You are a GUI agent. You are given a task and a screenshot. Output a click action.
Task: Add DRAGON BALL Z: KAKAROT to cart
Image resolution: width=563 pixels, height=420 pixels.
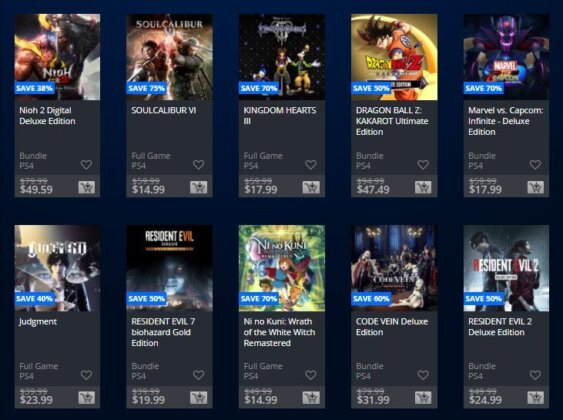pos(423,187)
